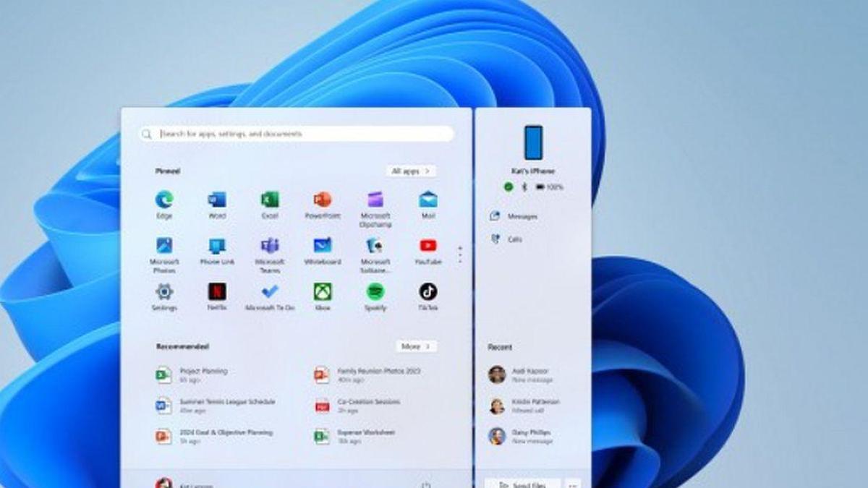Screen dimensions: 868x488
Task: Click the Kat's iPhone device name
Action: 533,171
